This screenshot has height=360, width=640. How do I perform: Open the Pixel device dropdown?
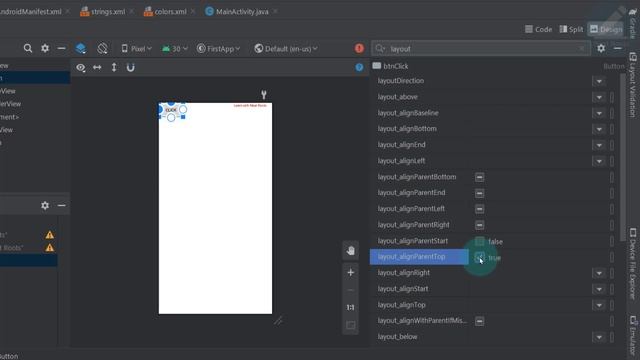[x=136, y=49]
